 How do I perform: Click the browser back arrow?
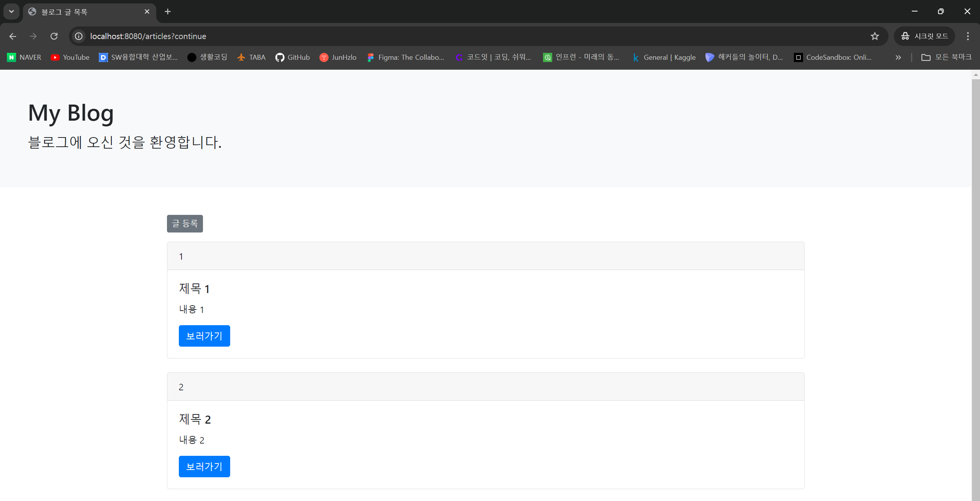click(x=13, y=36)
